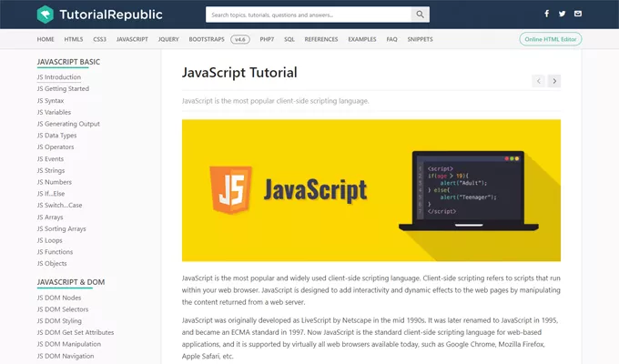Open JS DOM Manipulation sidebar link
The height and width of the screenshot is (364, 619).
68,344
